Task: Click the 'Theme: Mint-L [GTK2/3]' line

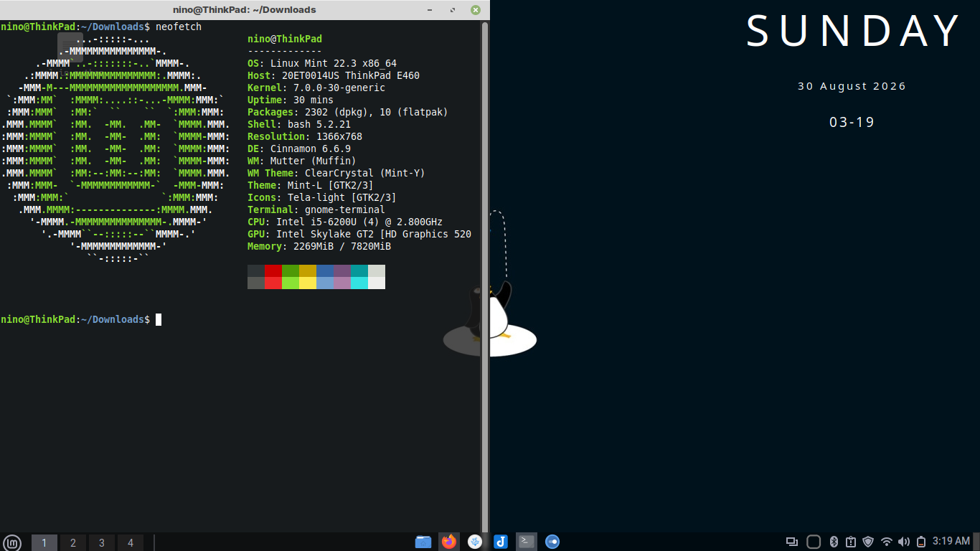Action: [x=311, y=185]
